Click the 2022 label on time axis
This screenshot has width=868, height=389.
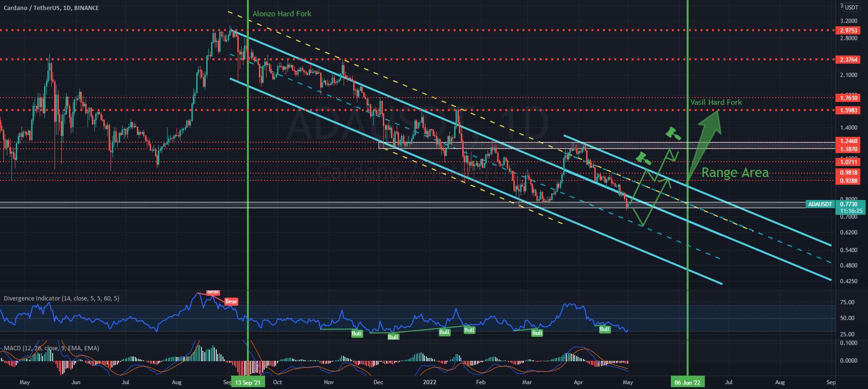430,382
